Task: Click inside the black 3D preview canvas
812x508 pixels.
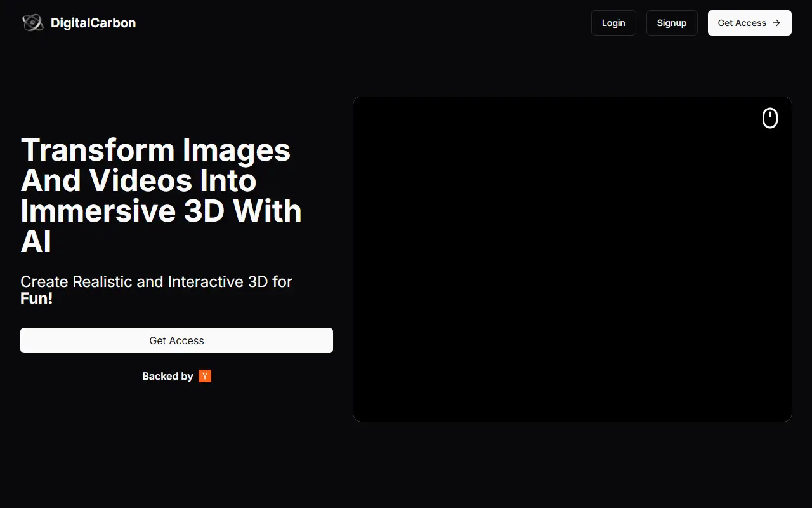Action: tap(572, 259)
